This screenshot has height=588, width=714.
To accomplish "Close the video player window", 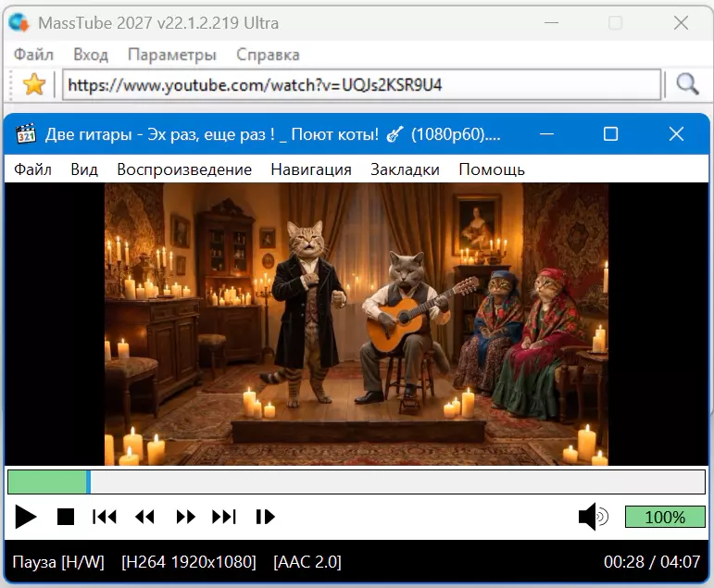I will click(676, 134).
